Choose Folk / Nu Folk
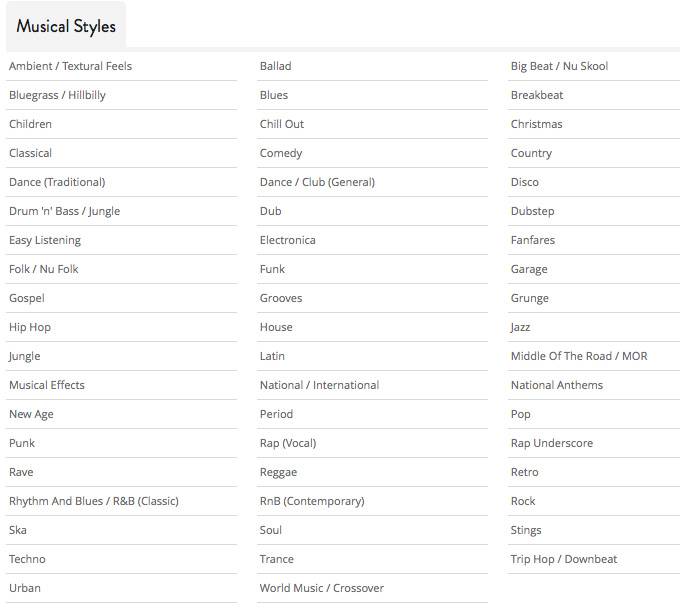Image resolution: width=680 pixels, height=604 pixels. click(44, 269)
